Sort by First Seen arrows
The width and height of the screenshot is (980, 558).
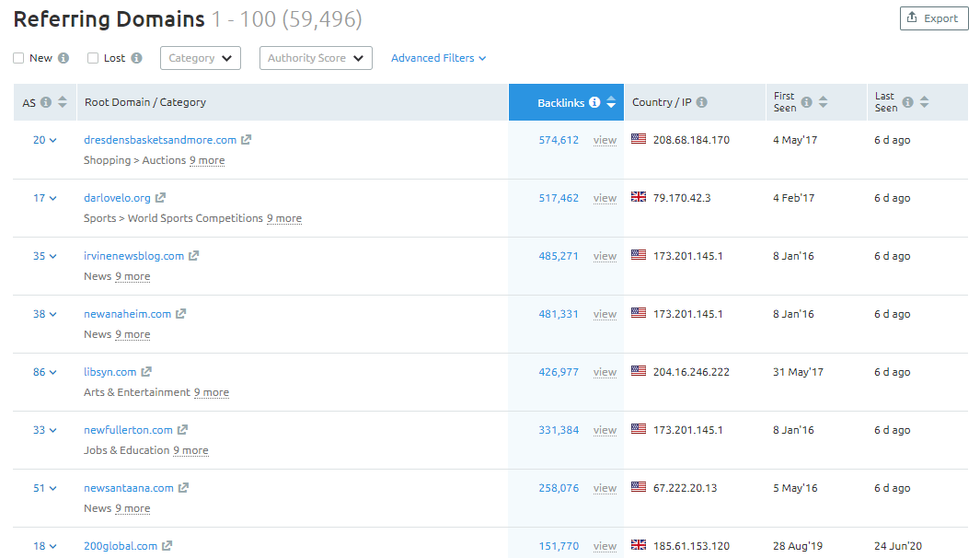tap(824, 102)
